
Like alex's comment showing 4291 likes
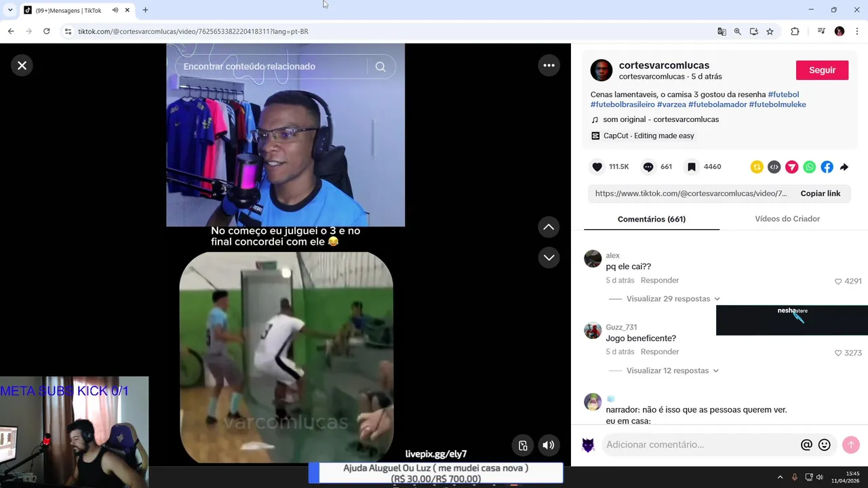click(838, 281)
